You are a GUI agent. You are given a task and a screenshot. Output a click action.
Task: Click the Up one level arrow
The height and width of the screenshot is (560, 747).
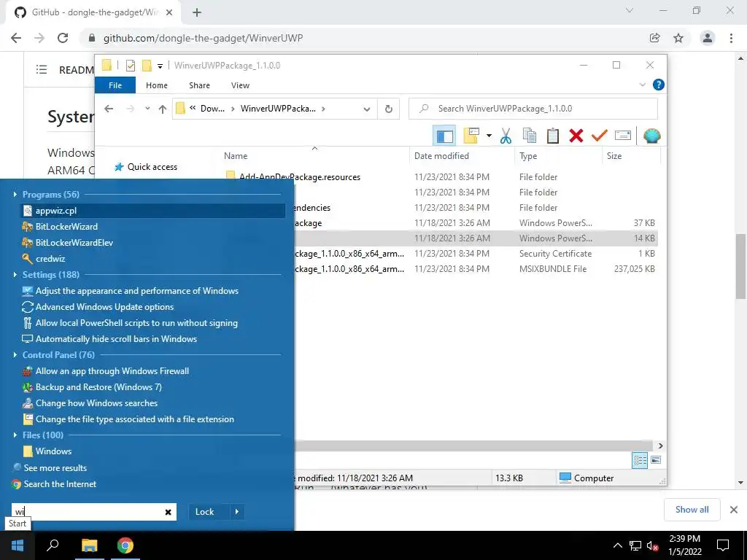(x=163, y=109)
